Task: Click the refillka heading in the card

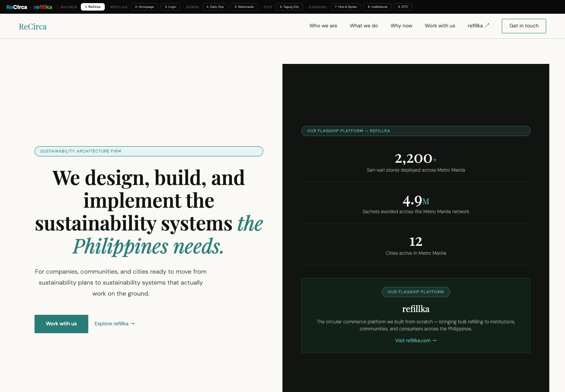Action: (x=416, y=309)
